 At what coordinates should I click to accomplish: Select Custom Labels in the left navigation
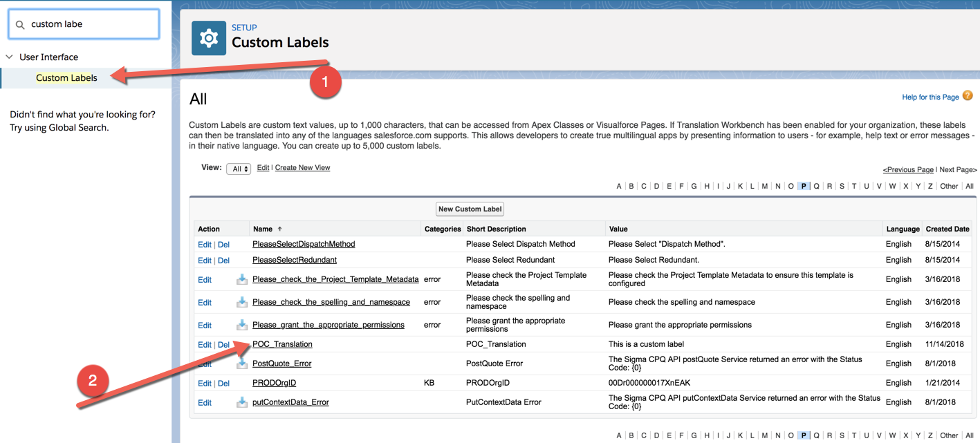click(x=66, y=77)
